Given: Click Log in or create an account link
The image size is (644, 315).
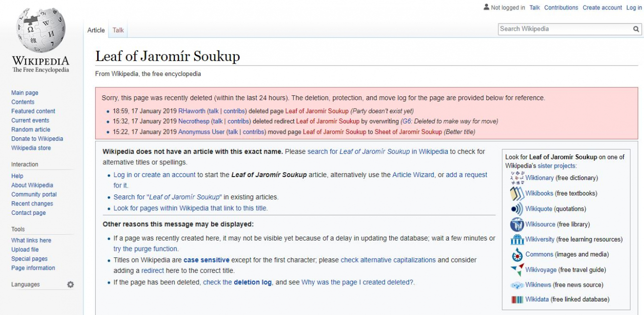Looking at the screenshot, I should pyautogui.click(x=155, y=175).
